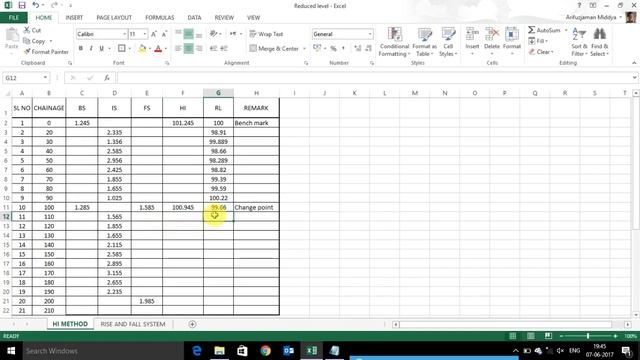Open the RISE AND FALL SYSTEM sheet
This screenshot has width=640, height=360.
pyautogui.click(x=133, y=324)
